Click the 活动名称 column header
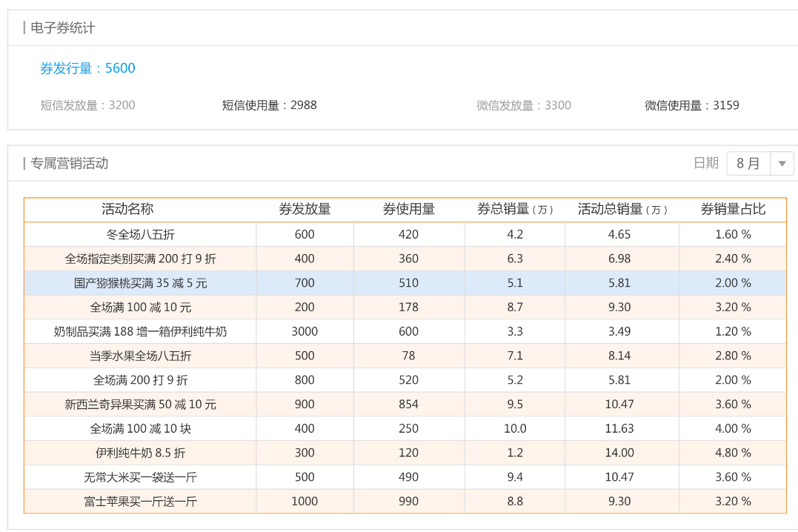This screenshot has height=532, width=798. pyautogui.click(x=127, y=209)
